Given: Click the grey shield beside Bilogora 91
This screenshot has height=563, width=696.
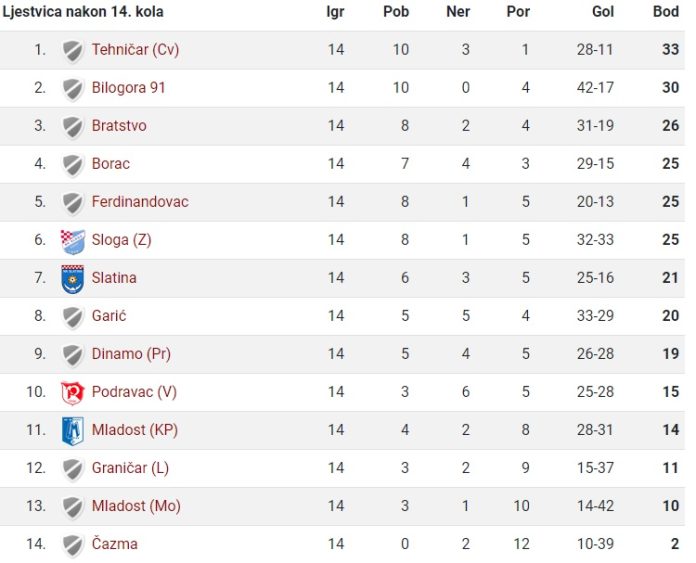Looking at the screenshot, I should click(x=73, y=90).
